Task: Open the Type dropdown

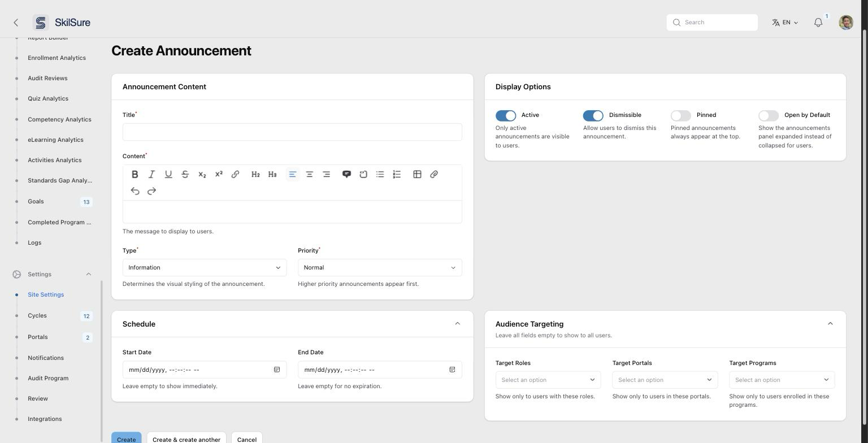Action: tap(205, 268)
